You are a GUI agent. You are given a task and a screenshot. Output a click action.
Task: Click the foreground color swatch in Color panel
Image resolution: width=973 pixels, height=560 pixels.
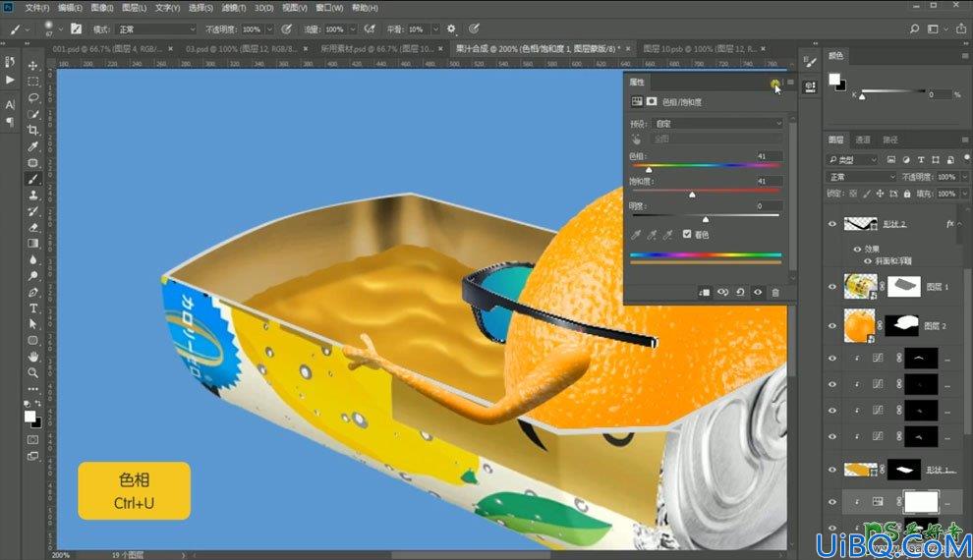click(834, 79)
